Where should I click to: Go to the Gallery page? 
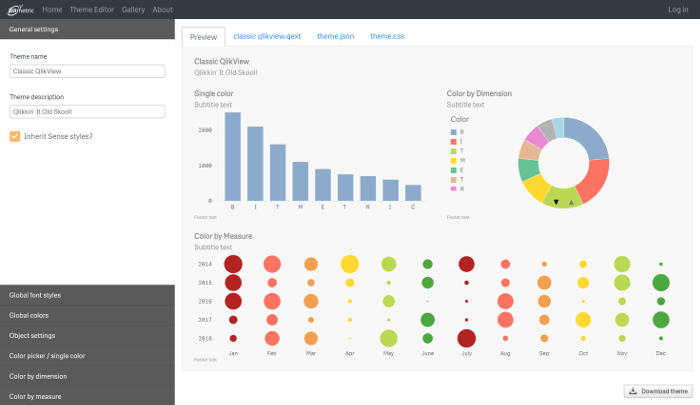coord(133,9)
